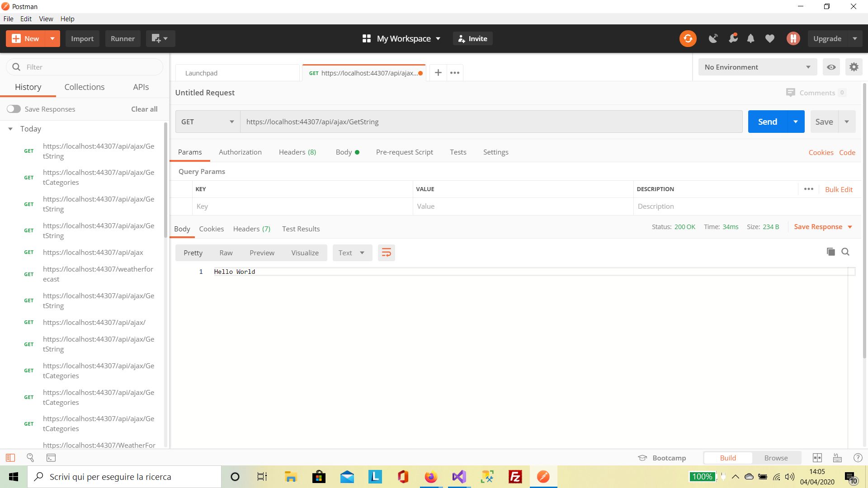Launch Visual Studio from the taskbar
868x488 pixels.
[459, 477]
